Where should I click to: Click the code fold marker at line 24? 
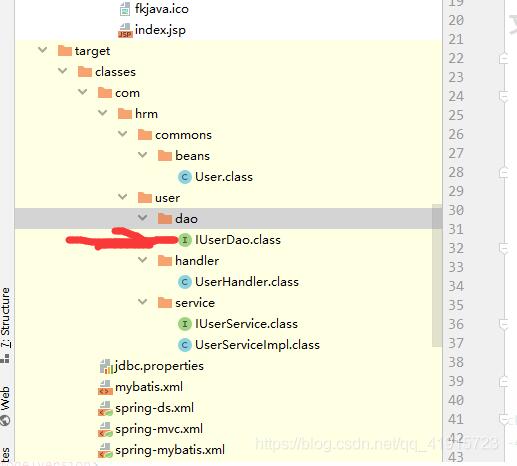tap(504, 97)
